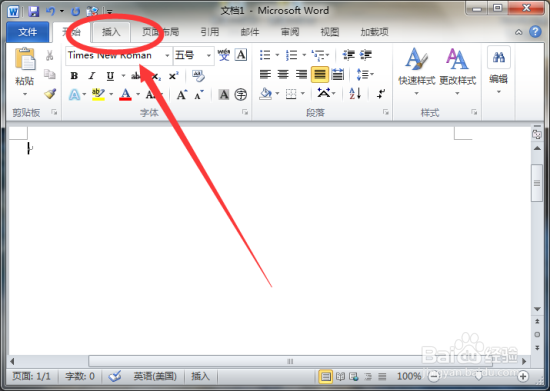Screen dimensions: 550x391
Task: Expand underline style dropdown arrow
Action: (123, 76)
